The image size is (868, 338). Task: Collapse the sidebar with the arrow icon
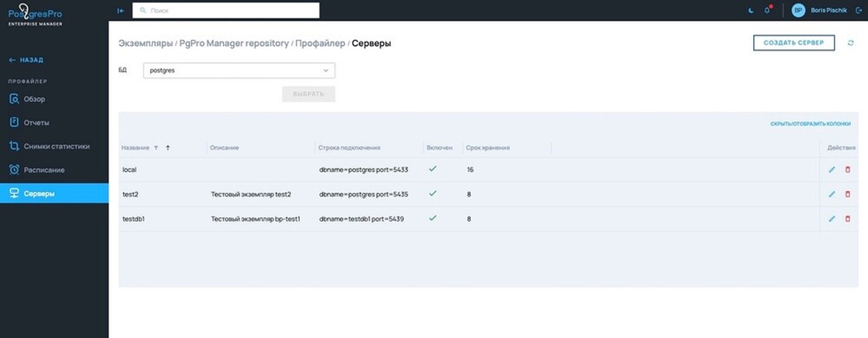tap(120, 10)
